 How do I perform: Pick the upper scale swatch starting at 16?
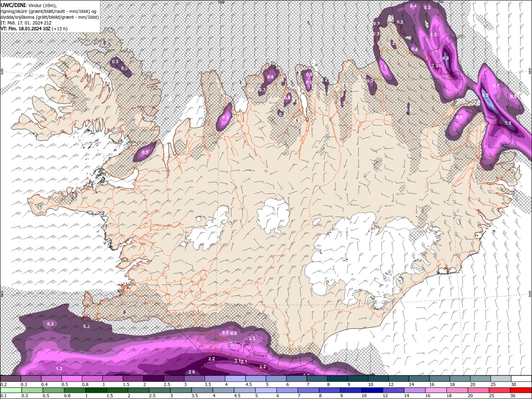tap(439, 379)
